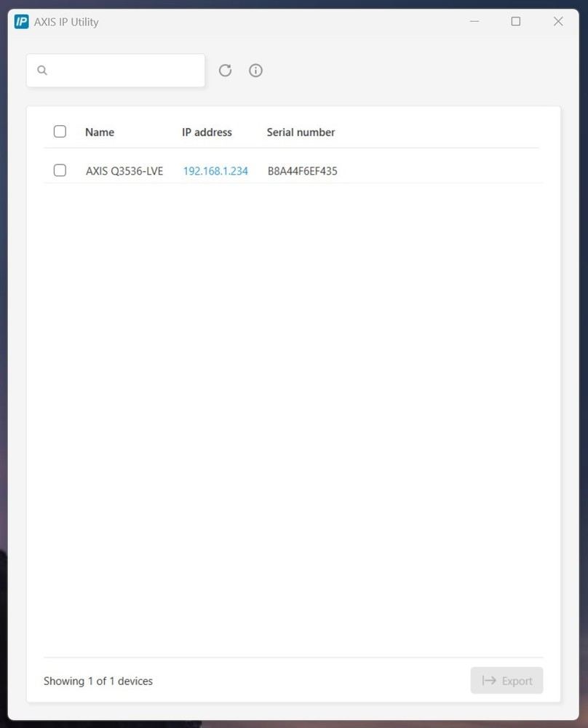Click the AXIS IP Utility app logo

(x=21, y=22)
